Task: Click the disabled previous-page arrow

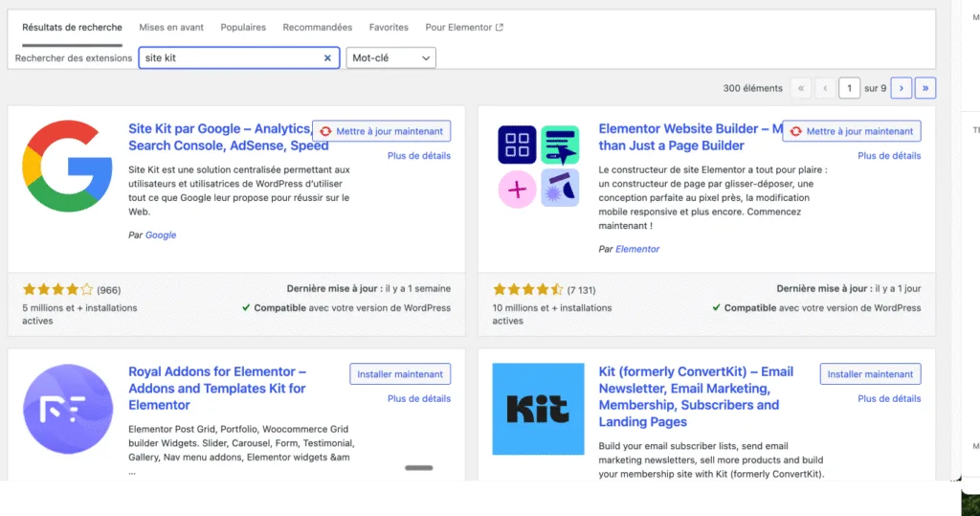Action: [x=825, y=88]
